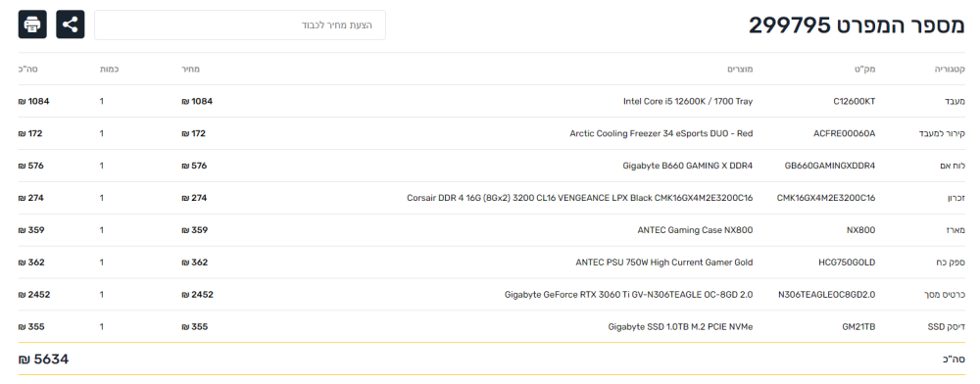The width and height of the screenshot is (980, 384).
Task: Click the total amount 5634 ₪
Action: 43,360
